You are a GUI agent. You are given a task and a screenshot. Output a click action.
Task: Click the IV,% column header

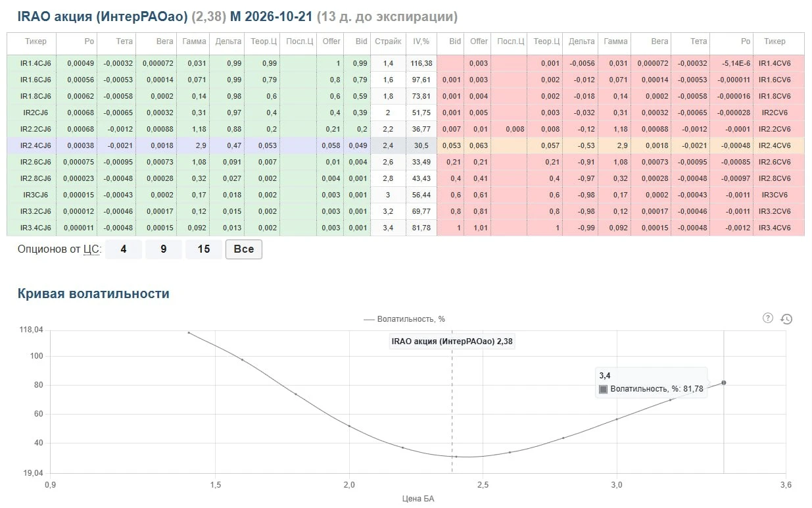coord(421,41)
